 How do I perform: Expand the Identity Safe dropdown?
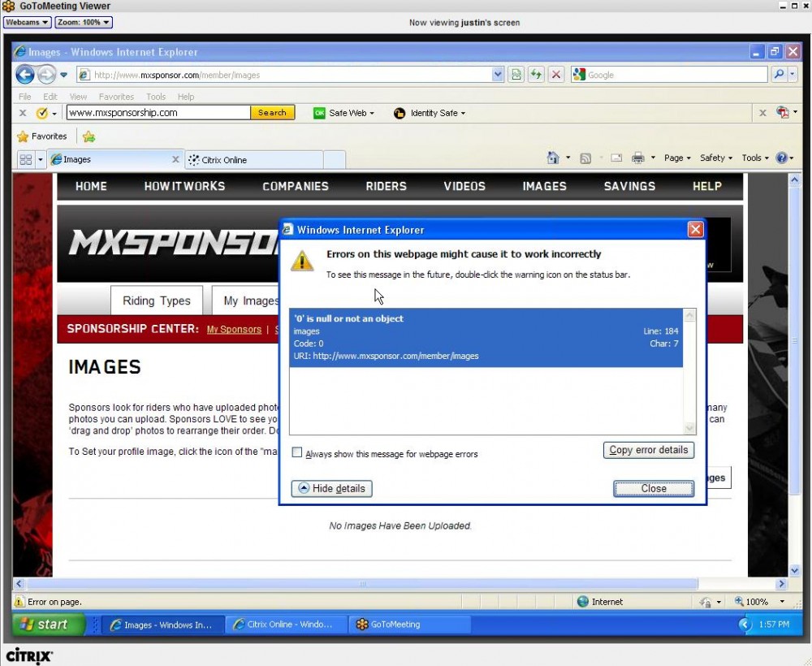point(463,114)
